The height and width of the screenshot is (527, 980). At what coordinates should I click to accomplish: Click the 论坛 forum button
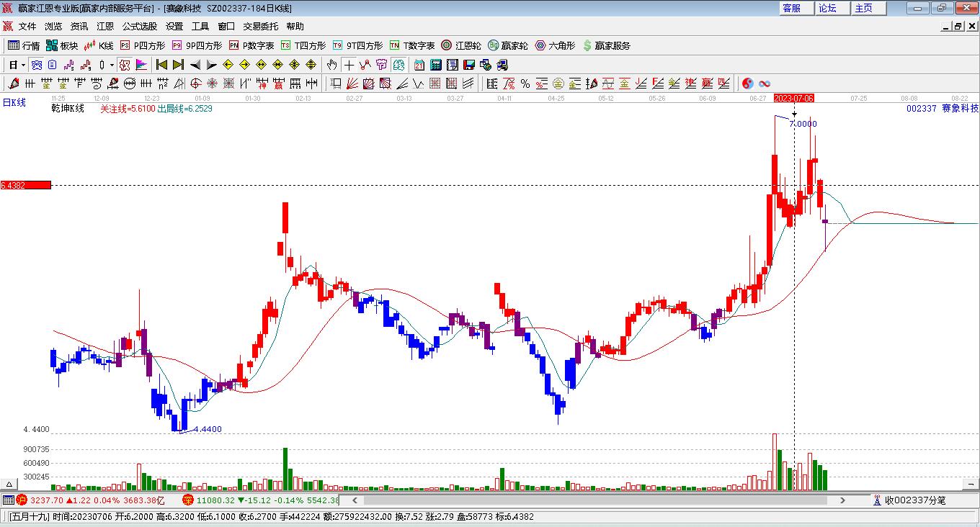pos(827,8)
